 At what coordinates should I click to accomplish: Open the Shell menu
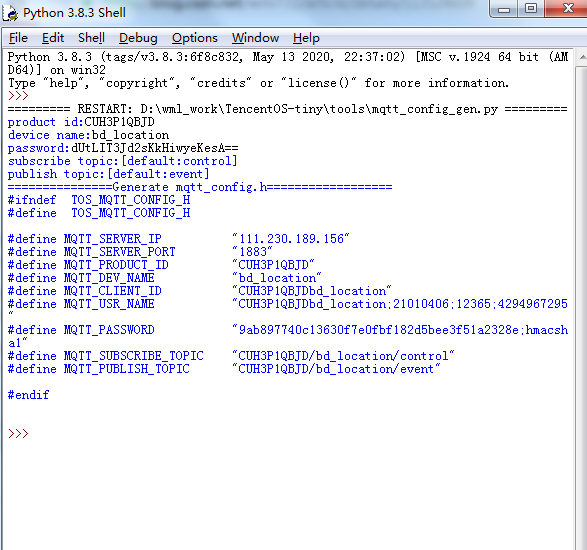[x=91, y=38]
